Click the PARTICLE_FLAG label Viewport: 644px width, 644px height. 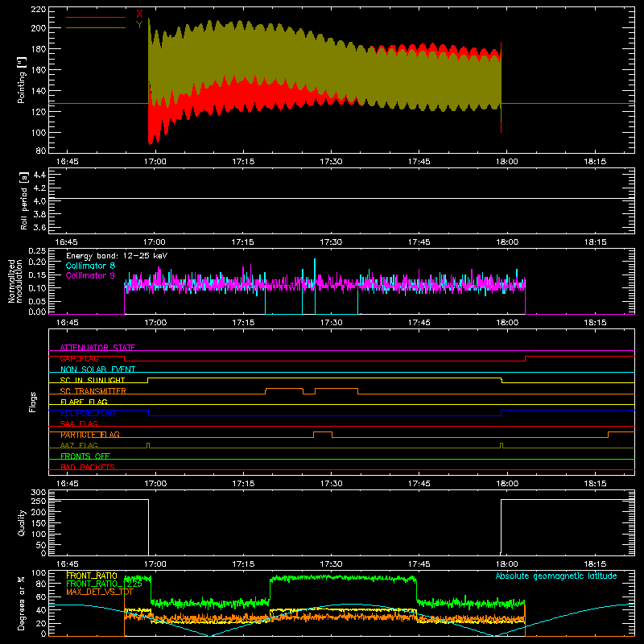[90, 435]
